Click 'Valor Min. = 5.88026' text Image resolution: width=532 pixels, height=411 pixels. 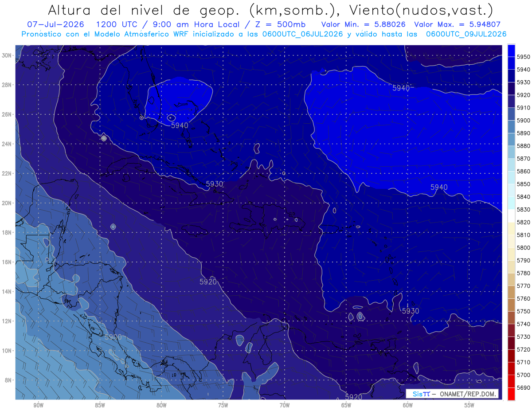[x=364, y=24]
